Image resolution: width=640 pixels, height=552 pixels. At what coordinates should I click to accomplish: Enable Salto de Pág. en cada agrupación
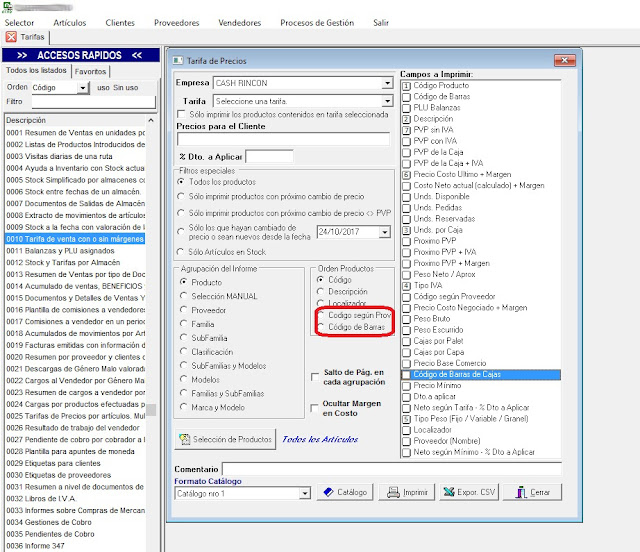316,378
